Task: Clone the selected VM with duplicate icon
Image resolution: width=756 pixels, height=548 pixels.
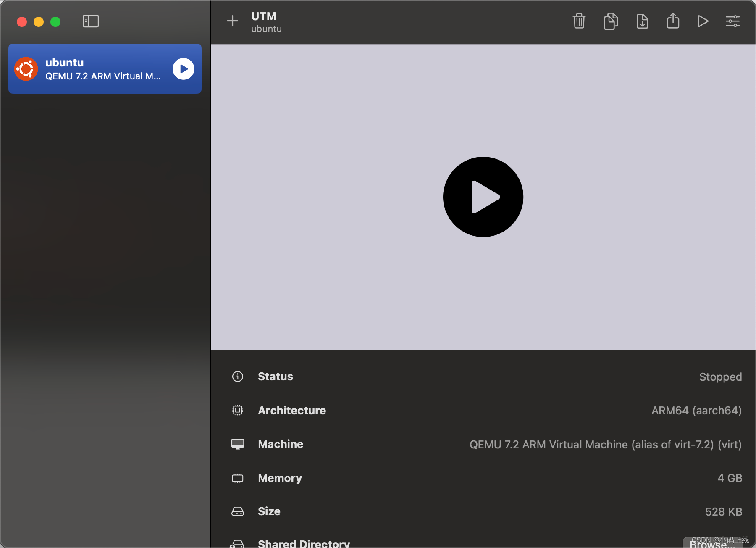Action: click(x=611, y=21)
